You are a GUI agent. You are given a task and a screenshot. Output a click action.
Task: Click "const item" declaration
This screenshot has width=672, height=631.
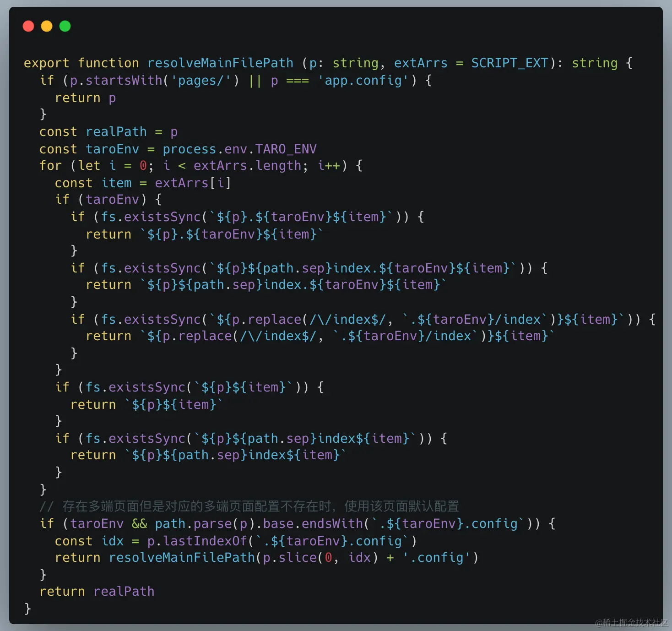pyautogui.click(x=93, y=183)
